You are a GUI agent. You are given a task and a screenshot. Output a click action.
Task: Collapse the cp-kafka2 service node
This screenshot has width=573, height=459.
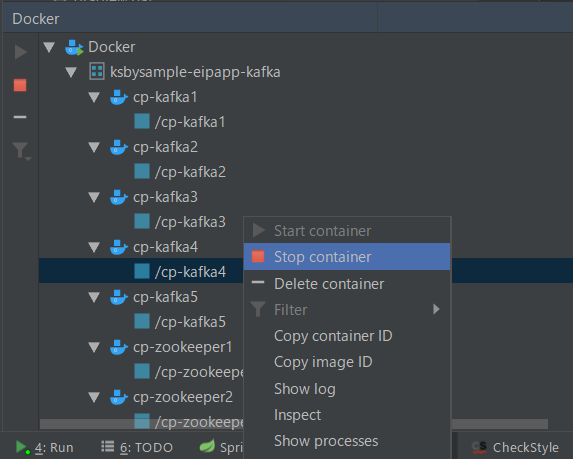[x=94, y=147]
